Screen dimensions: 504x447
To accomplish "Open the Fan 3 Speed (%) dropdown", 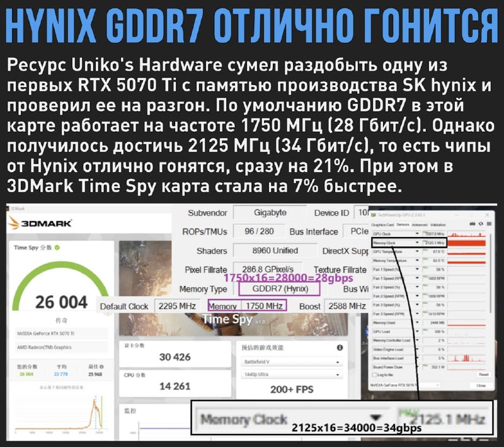I will pos(417,305).
